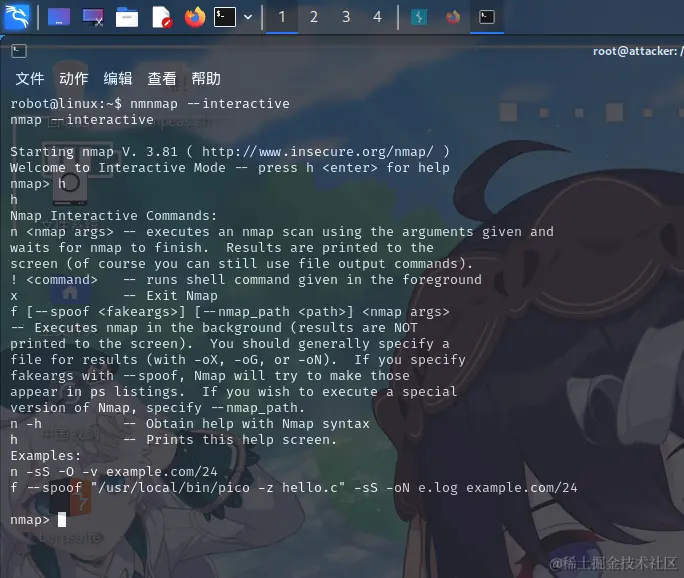This screenshot has width=684, height=578.
Task: Click the 'Starting nmap V. 3.81' line
Action: [229, 151]
